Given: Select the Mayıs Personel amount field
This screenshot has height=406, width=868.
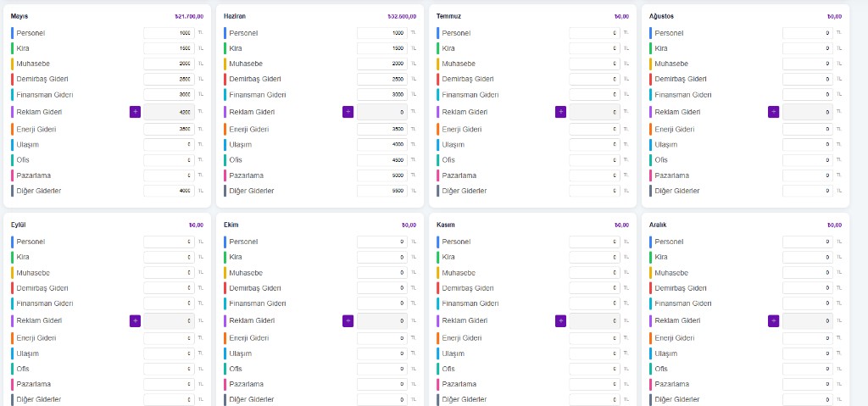Looking at the screenshot, I should (169, 33).
